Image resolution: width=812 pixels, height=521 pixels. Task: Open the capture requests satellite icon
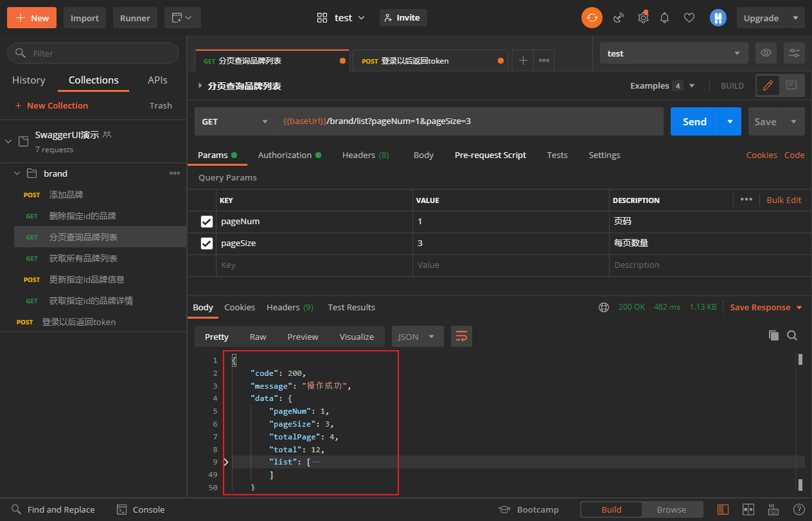619,18
